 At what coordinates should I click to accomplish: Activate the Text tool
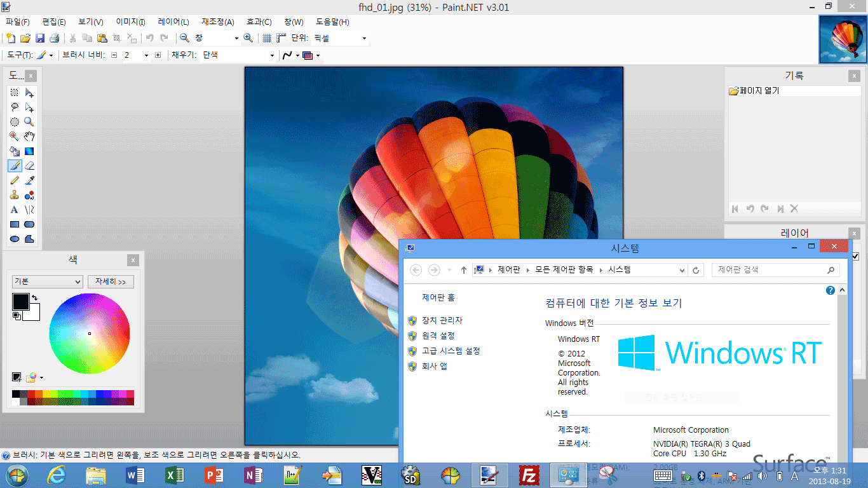[14, 210]
